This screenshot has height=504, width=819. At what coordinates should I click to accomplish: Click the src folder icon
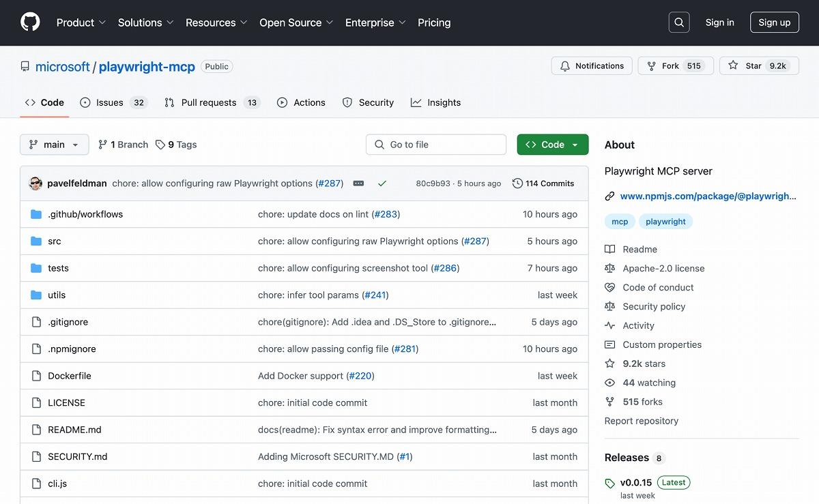pos(36,241)
